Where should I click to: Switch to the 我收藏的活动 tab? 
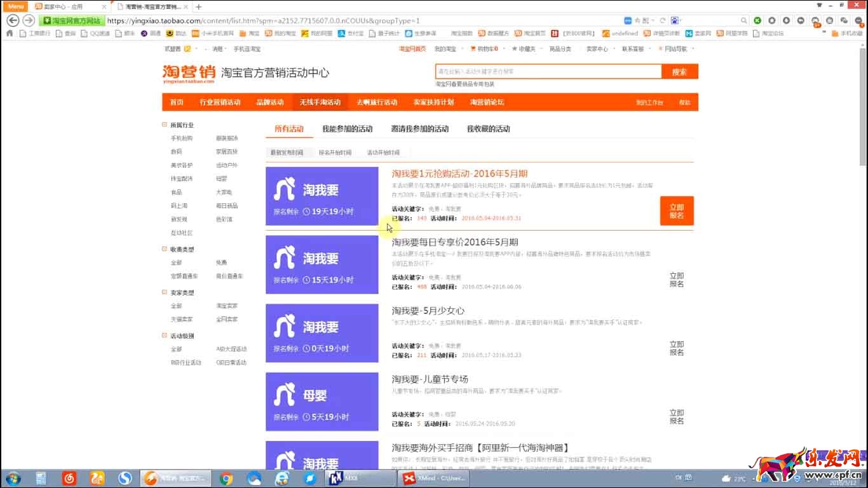pos(488,129)
